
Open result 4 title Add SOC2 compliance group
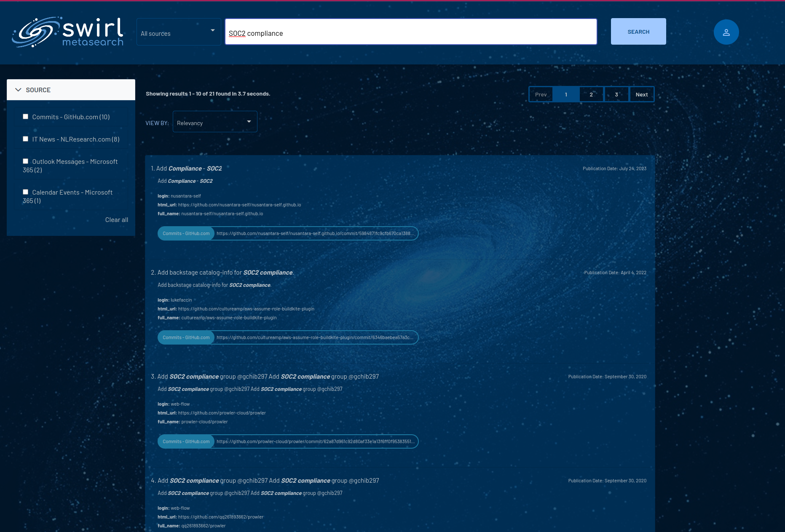[x=268, y=481]
